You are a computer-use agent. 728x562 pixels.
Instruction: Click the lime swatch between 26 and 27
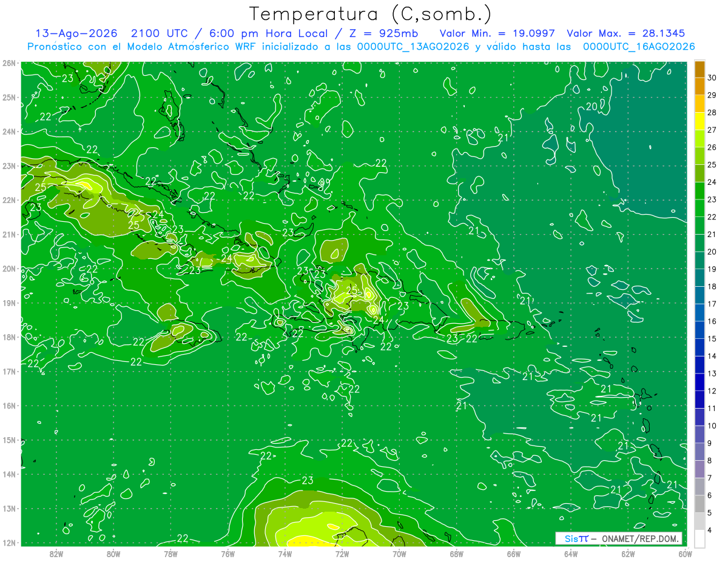click(x=699, y=139)
